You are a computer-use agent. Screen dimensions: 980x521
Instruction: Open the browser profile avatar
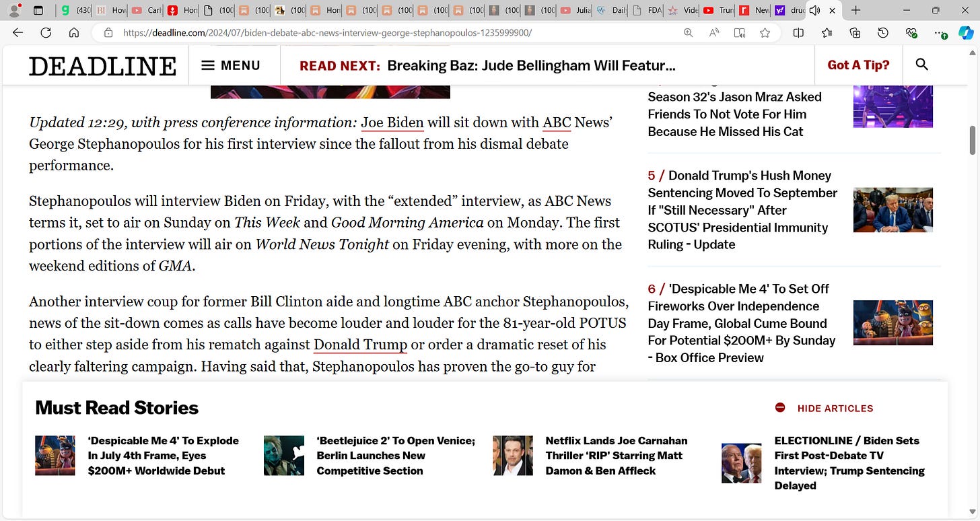click(x=14, y=10)
